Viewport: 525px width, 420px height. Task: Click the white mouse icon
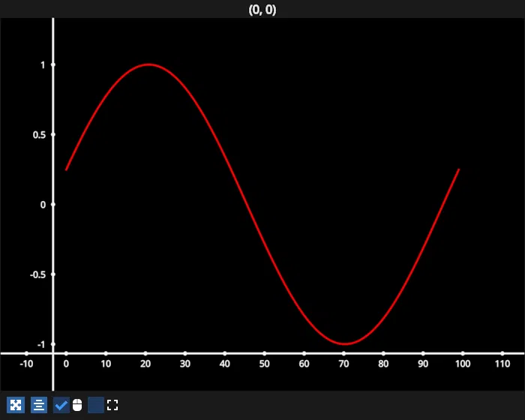pyautogui.click(x=77, y=405)
